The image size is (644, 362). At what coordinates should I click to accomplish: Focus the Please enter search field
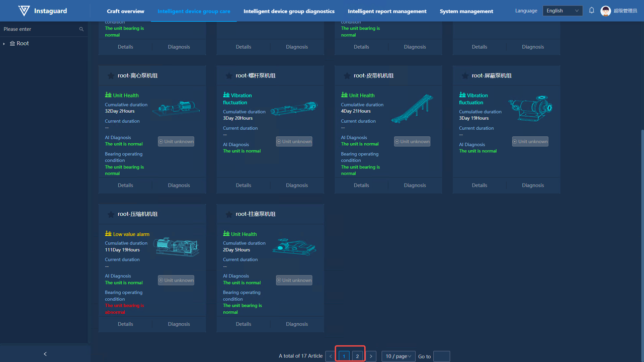point(44,29)
